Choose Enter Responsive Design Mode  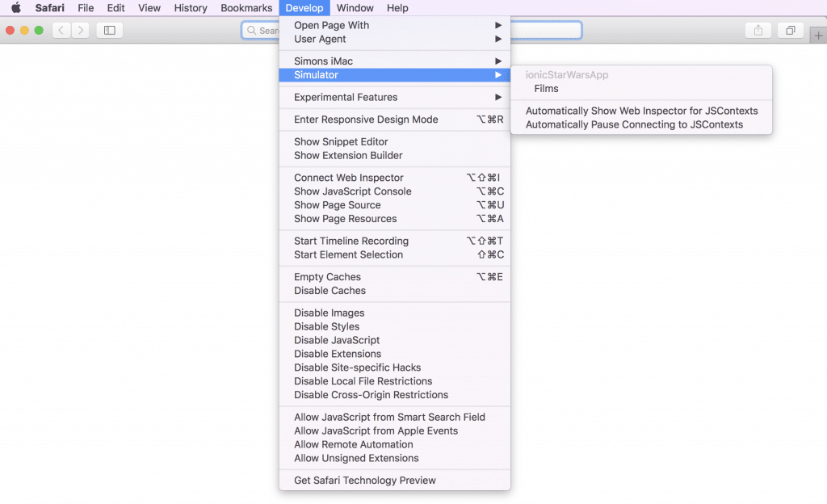tap(394, 120)
